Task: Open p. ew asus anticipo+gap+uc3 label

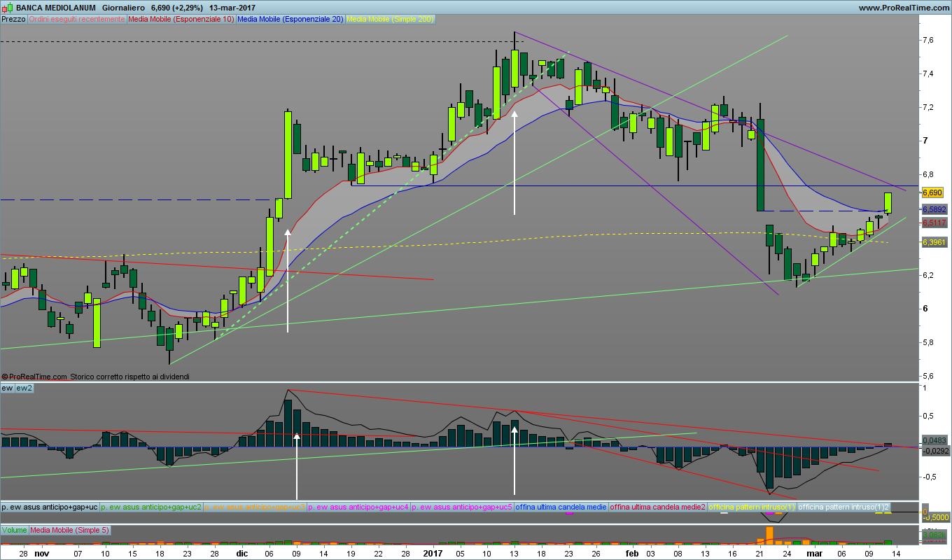Action: click(x=255, y=507)
